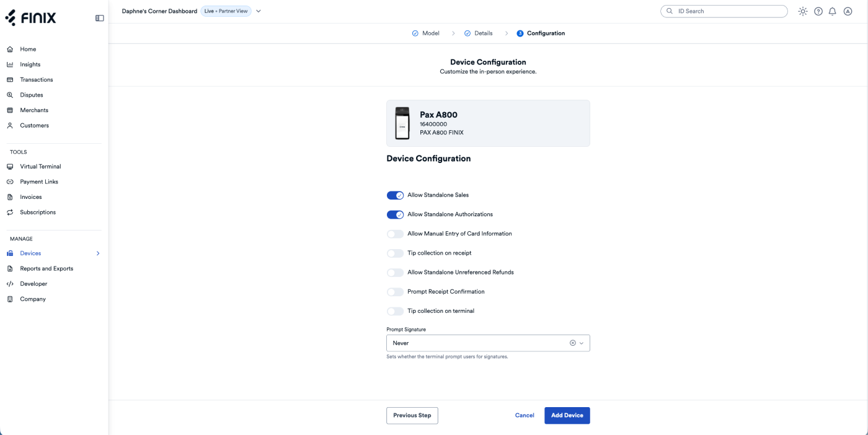Click the Devices icon in sidebar
This screenshot has height=435, width=868.
pyautogui.click(x=10, y=253)
